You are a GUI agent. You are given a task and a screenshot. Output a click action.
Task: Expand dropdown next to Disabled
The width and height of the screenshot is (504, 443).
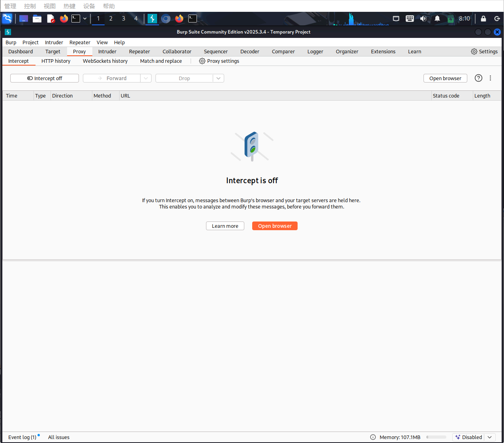(490, 437)
